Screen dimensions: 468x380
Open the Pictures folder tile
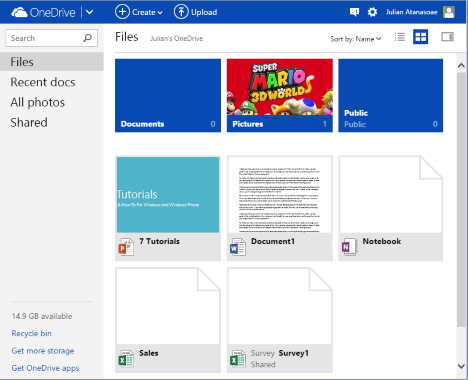point(280,96)
